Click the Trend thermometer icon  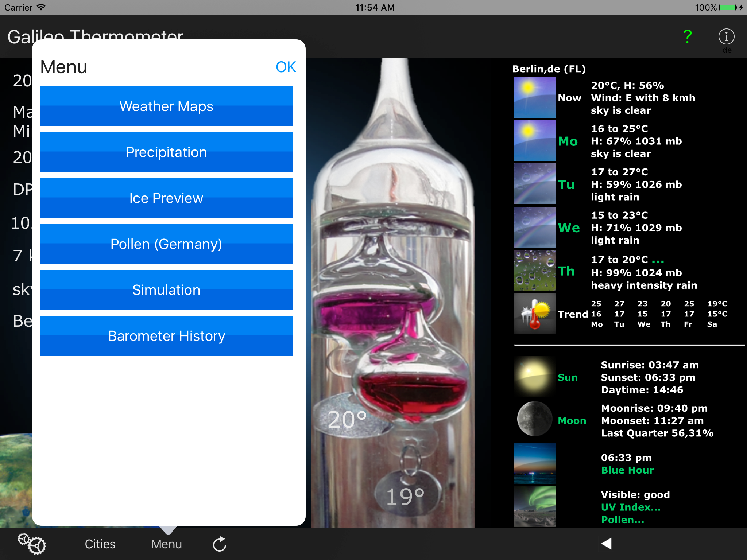pyautogui.click(x=534, y=314)
